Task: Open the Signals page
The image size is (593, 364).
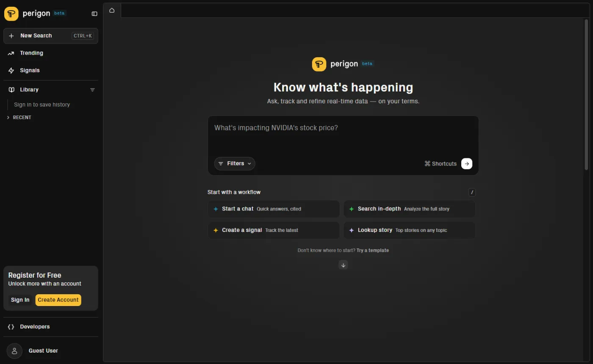Action: click(51, 70)
